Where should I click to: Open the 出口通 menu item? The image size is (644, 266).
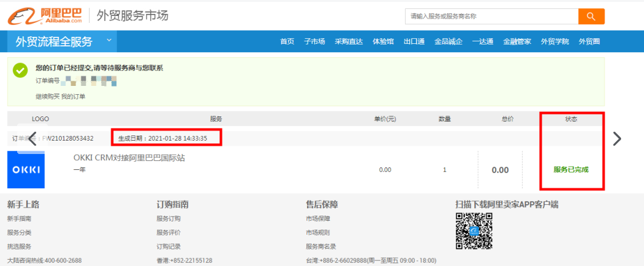[414, 41]
